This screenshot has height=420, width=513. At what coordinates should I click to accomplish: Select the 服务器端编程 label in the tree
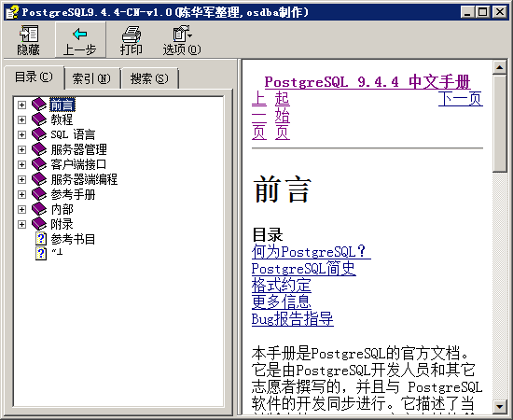[84, 180]
